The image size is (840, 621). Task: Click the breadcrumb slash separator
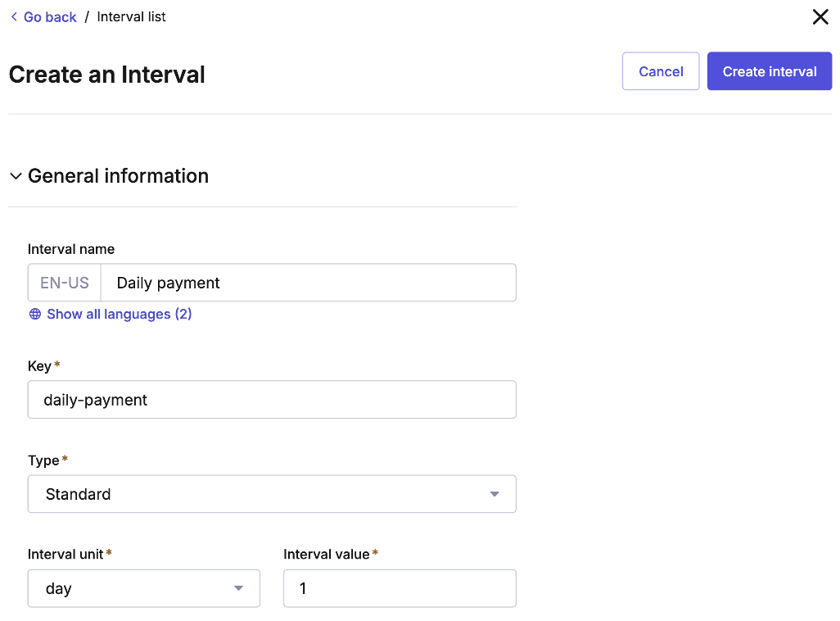pyautogui.click(x=88, y=16)
